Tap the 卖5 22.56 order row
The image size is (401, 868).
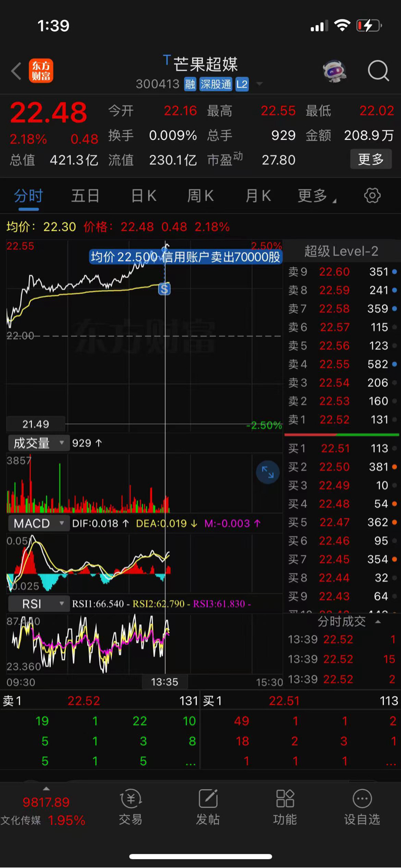[342, 346]
